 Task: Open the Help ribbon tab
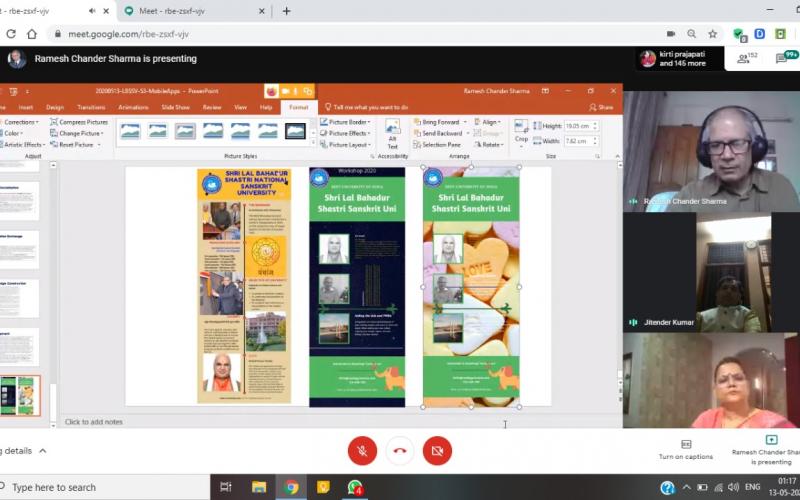coord(266,108)
